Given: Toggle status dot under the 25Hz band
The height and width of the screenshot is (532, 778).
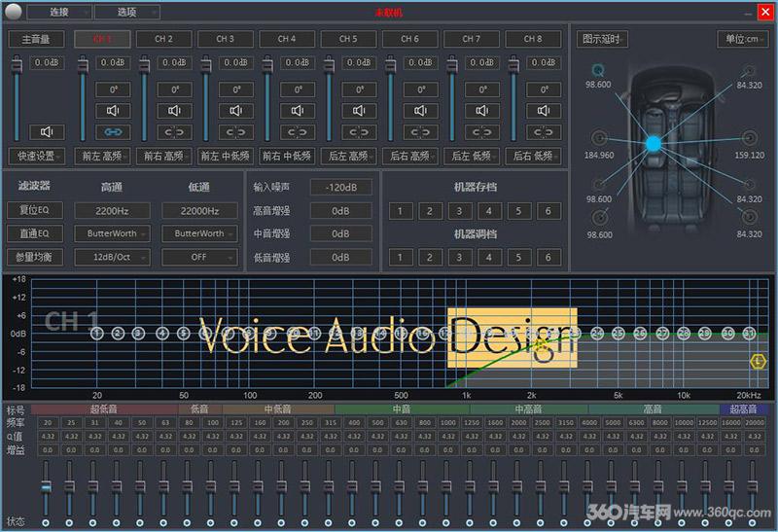Looking at the screenshot, I should pyautogui.click(x=69, y=522).
